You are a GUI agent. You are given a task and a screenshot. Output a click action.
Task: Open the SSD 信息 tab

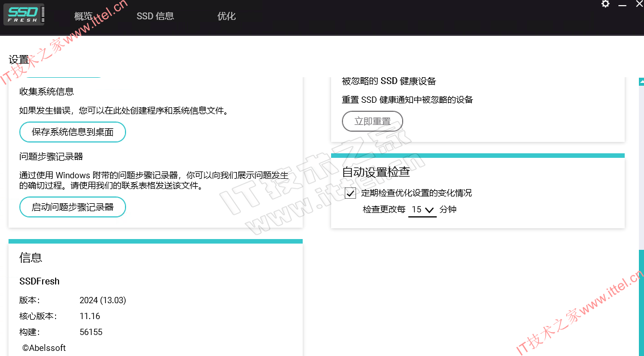pos(155,16)
